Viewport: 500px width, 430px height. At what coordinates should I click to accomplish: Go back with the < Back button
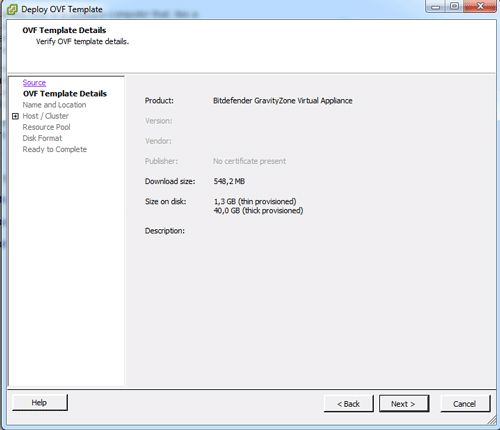[348, 404]
